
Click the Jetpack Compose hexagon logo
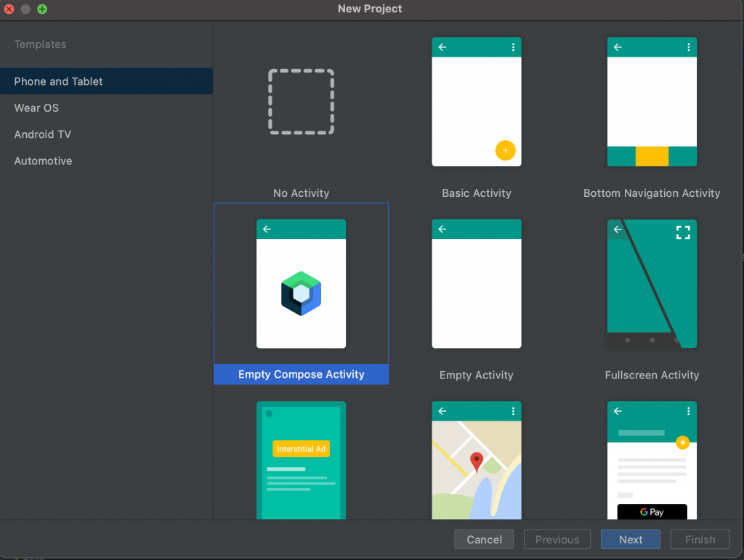[x=302, y=293]
